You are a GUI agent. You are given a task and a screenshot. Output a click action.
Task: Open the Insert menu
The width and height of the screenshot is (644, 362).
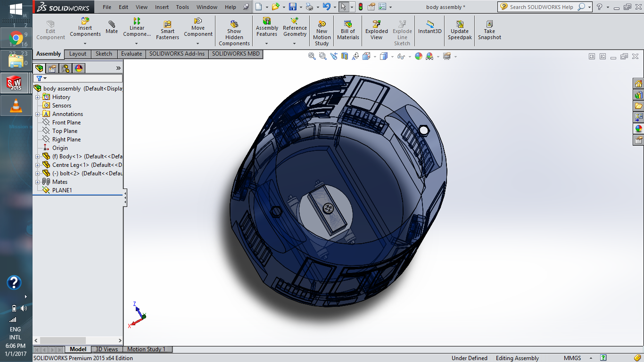click(162, 7)
